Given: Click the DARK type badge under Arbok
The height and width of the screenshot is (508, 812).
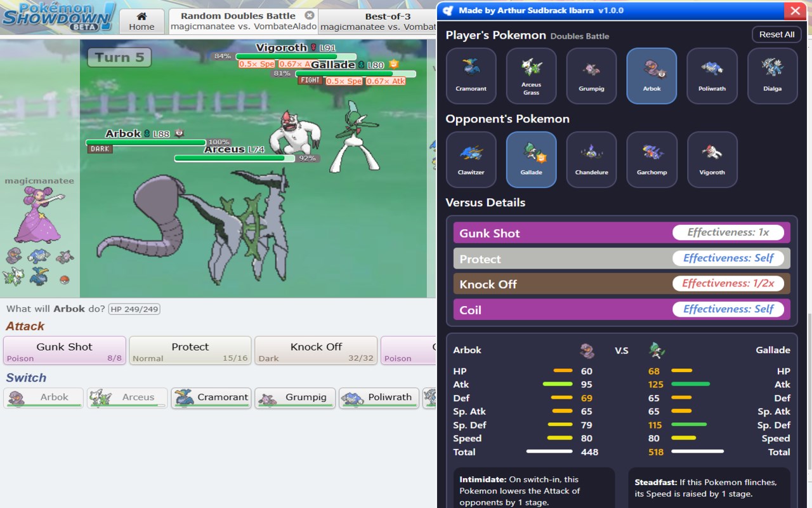Looking at the screenshot, I should pos(100,149).
